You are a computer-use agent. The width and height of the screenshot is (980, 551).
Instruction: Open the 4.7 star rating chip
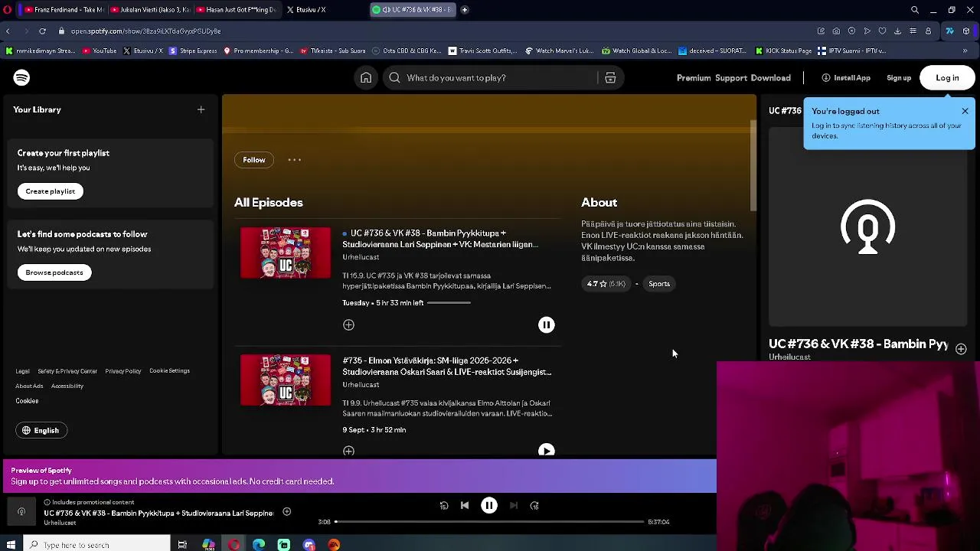tap(606, 284)
